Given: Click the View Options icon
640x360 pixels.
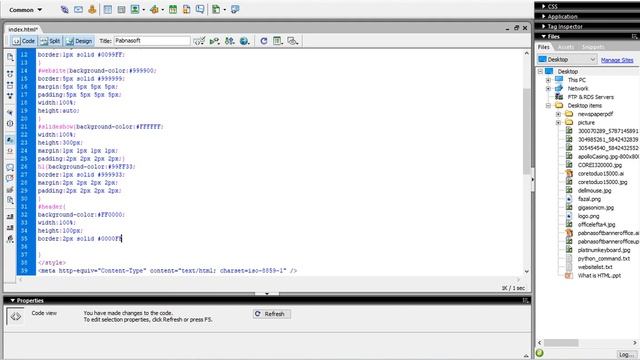Looking at the screenshot, I should pos(278,41).
